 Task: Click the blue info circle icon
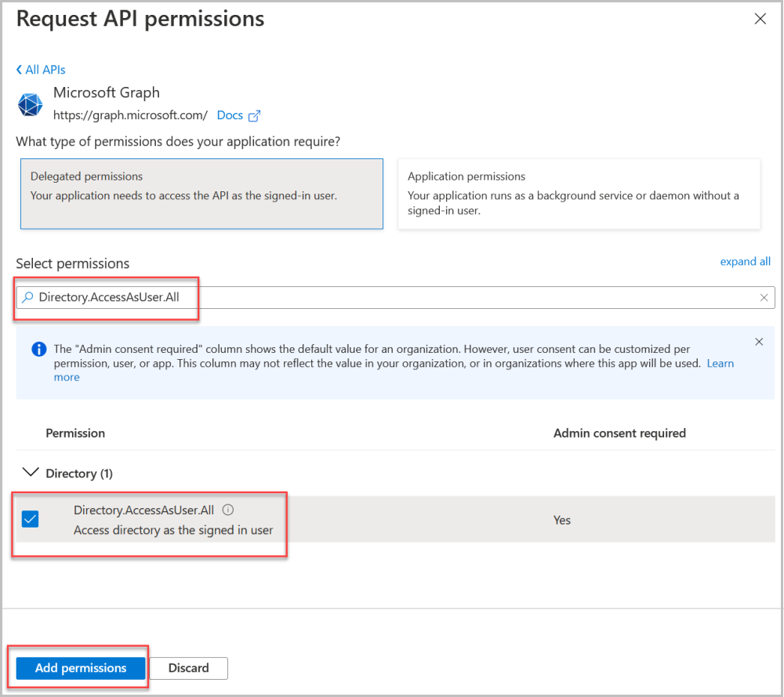[x=39, y=349]
